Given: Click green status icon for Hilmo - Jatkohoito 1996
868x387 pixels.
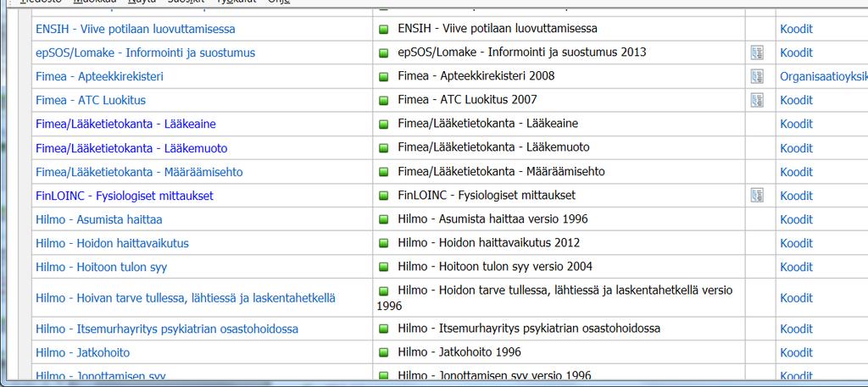Looking at the screenshot, I should click(384, 353).
